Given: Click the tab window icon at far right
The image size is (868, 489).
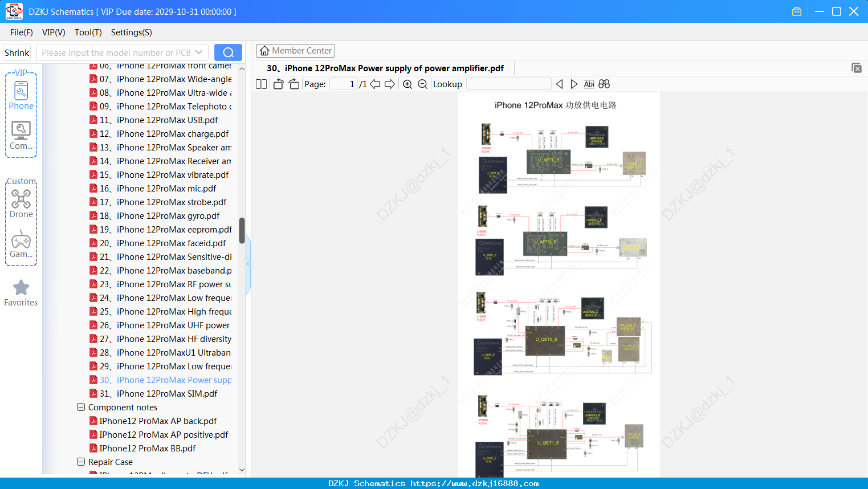Looking at the screenshot, I should [x=856, y=68].
